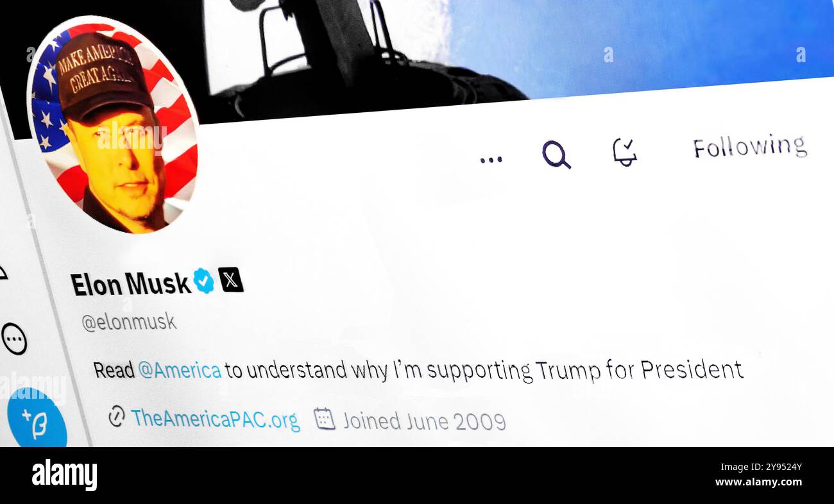Click the www.alamy.com text
Image resolution: width=834 pixels, height=504 pixels.
(x=758, y=482)
